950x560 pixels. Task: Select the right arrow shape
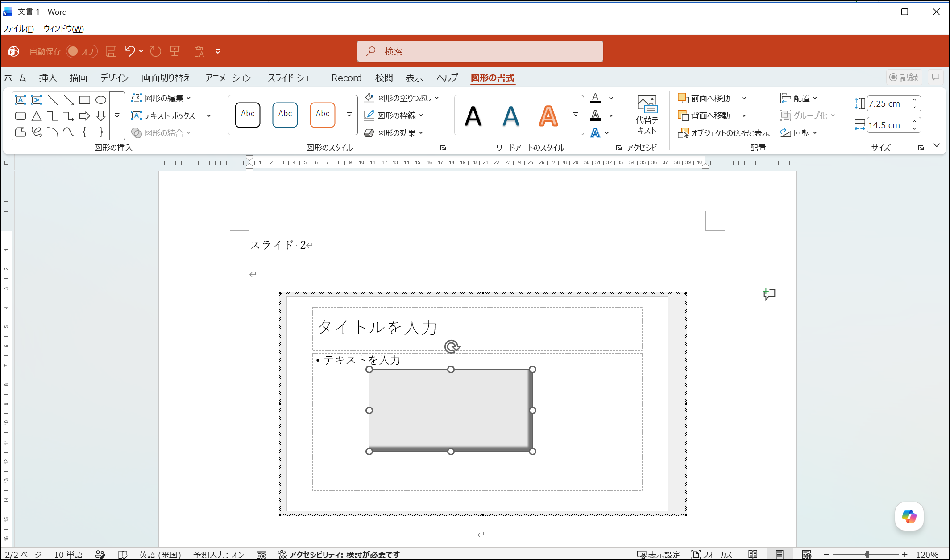pyautogui.click(x=85, y=116)
